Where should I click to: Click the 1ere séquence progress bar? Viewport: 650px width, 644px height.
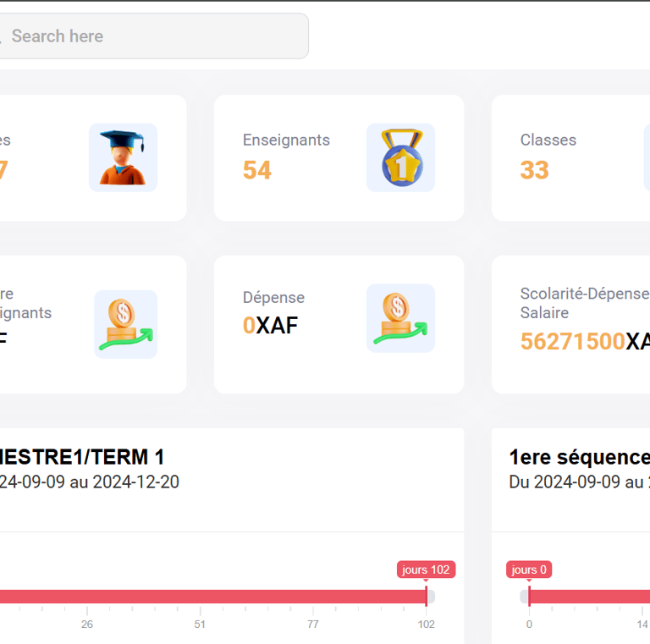(589, 597)
